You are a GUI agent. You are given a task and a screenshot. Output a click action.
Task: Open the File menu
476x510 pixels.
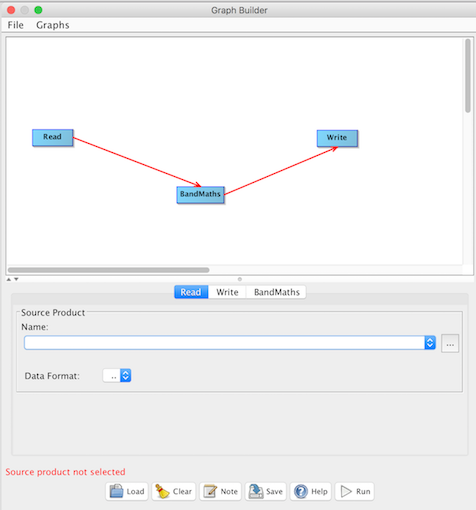point(16,25)
